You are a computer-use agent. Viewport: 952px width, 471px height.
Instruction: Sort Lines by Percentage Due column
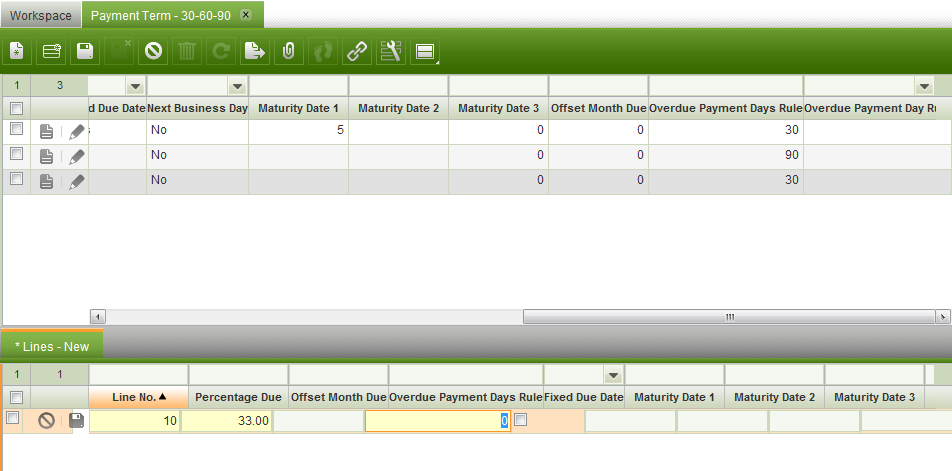tap(238, 397)
